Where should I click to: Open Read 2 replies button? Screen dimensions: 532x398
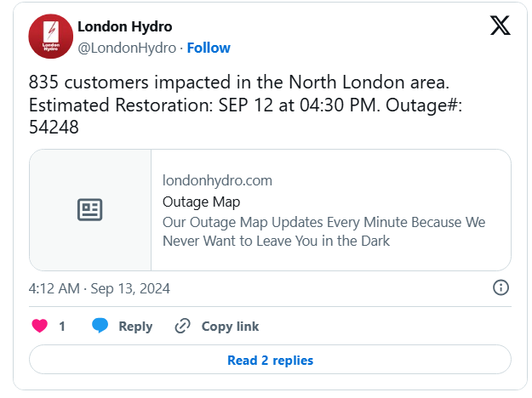pos(270,360)
